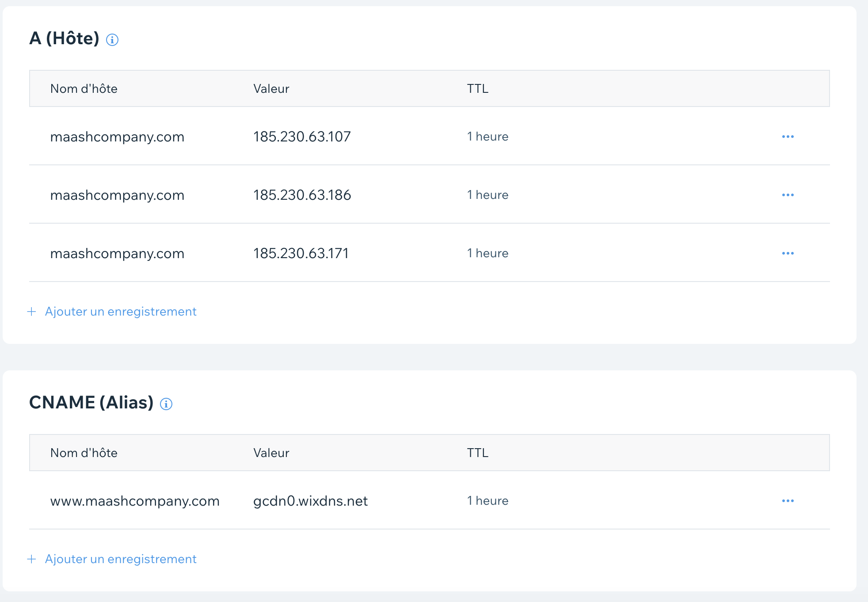868x602 pixels.
Task: Select the 185.230.63.107 IP value
Action: [302, 137]
